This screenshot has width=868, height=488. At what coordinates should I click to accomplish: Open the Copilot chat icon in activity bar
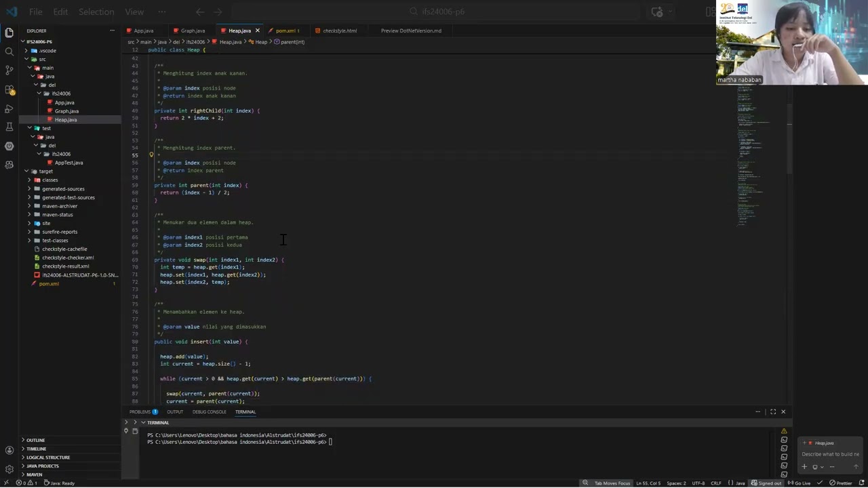point(9,165)
